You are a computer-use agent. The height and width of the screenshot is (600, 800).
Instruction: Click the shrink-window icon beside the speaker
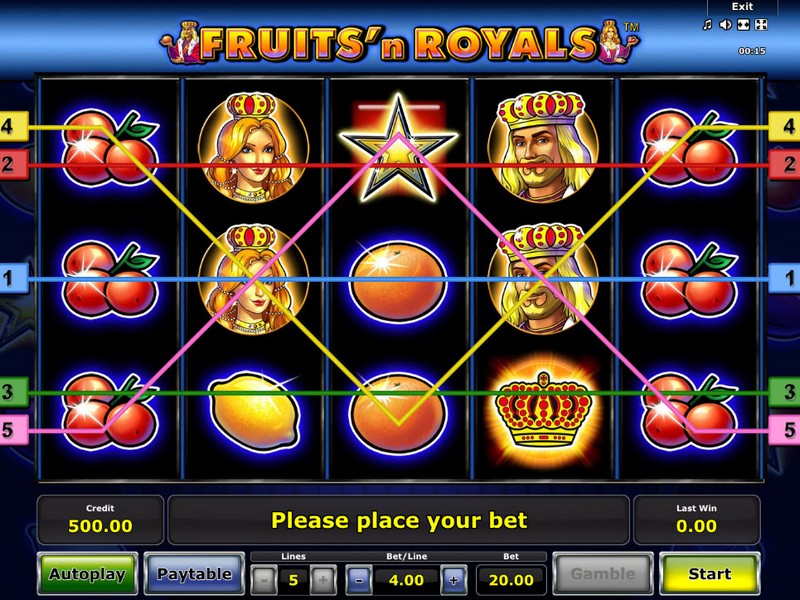pyautogui.click(x=743, y=24)
